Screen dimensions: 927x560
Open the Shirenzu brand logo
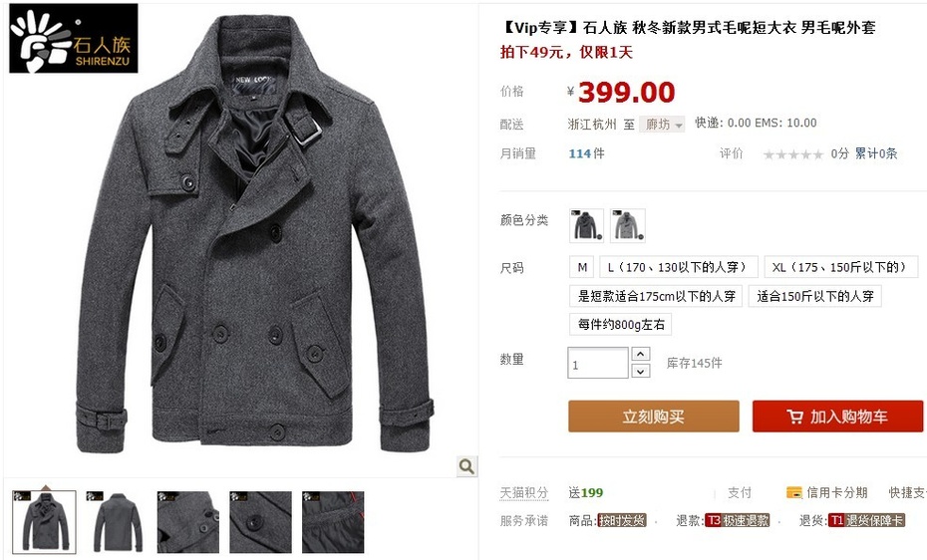pos(74,39)
